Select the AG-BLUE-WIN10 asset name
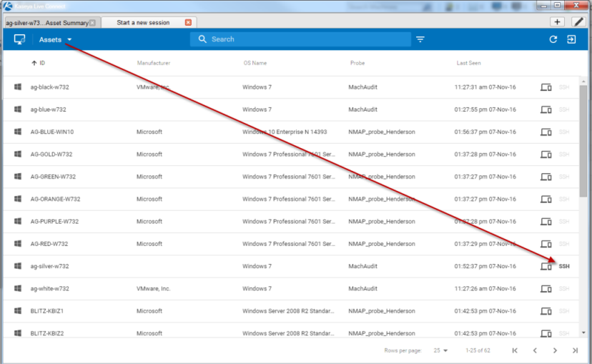The width and height of the screenshot is (592, 364). 52,132
